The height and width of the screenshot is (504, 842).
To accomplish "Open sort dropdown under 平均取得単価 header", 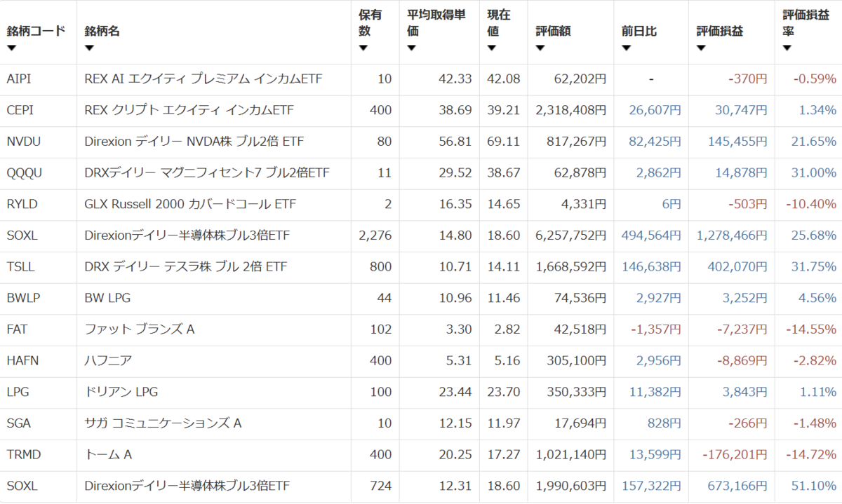I will tap(411, 48).
